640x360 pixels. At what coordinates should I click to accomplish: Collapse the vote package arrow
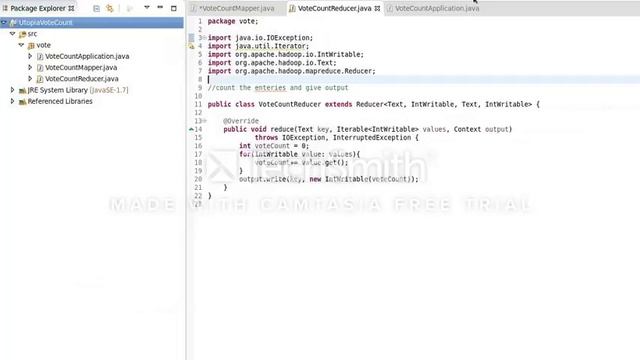click(21, 45)
